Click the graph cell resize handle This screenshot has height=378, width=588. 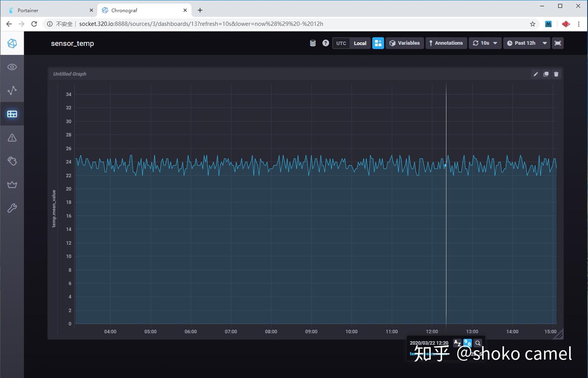pyautogui.click(x=559, y=334)
